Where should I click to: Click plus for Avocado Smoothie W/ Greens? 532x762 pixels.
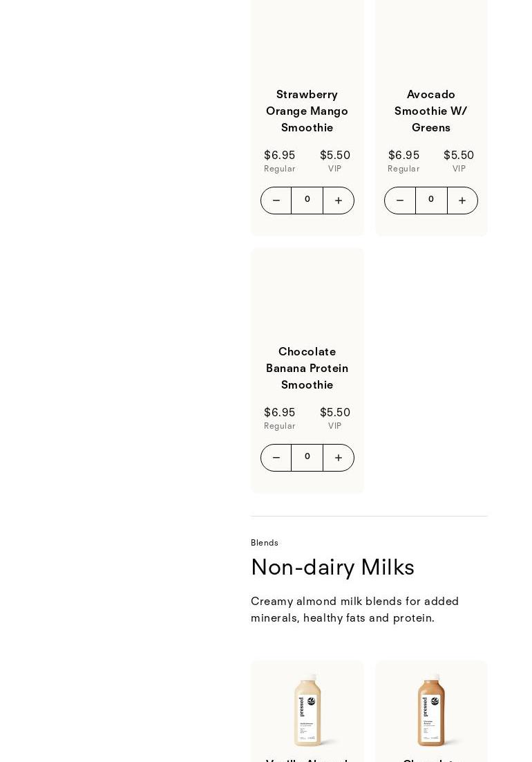462,201
